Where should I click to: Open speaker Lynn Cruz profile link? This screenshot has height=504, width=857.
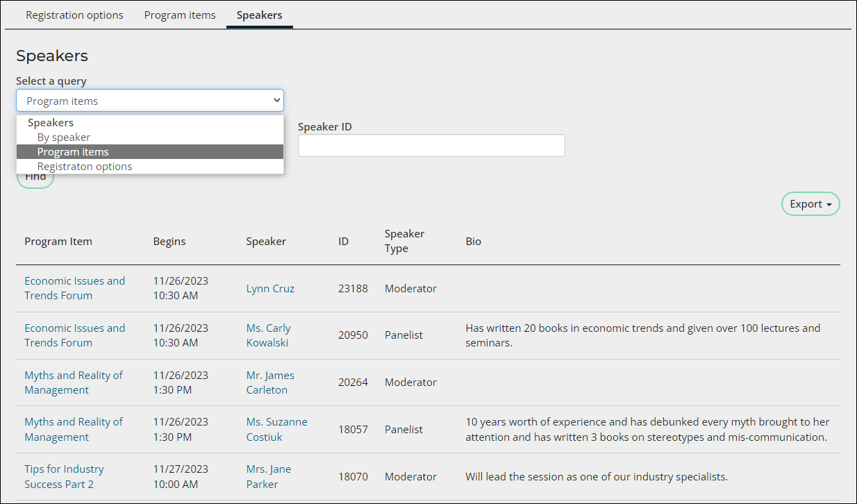tap(270, 289)
